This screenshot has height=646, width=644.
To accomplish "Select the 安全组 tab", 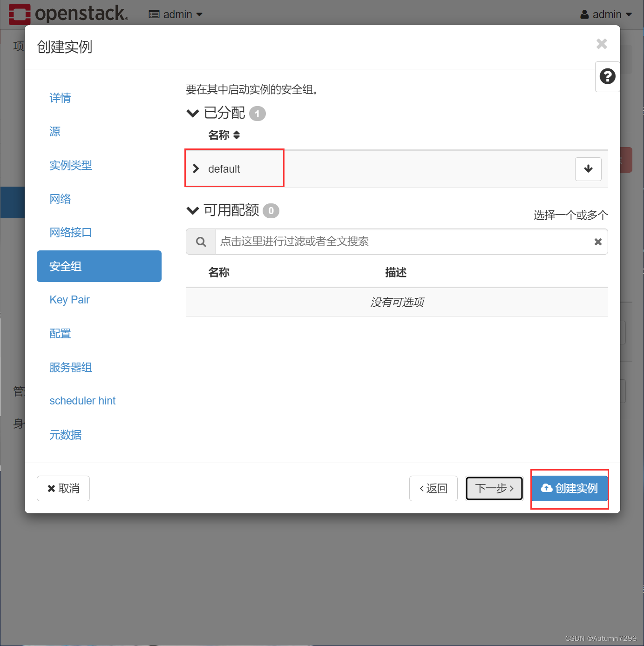I will pos(99,266).
